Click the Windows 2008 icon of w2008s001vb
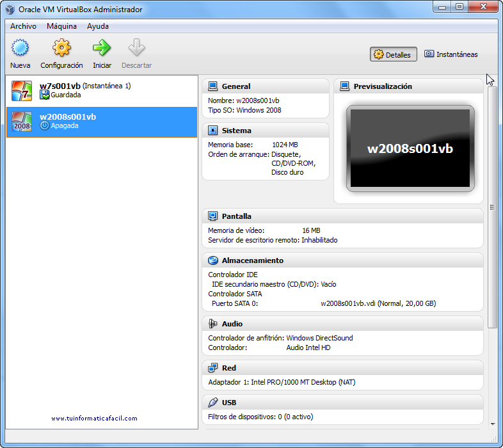Viewport: 503px width, 448px height. coord(22,122)
